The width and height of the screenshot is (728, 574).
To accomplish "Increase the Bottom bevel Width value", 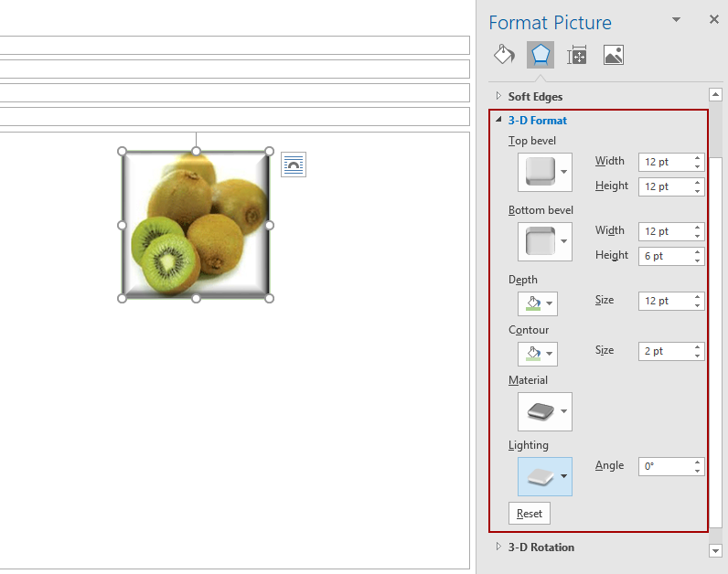I will (x=697, y=228).
